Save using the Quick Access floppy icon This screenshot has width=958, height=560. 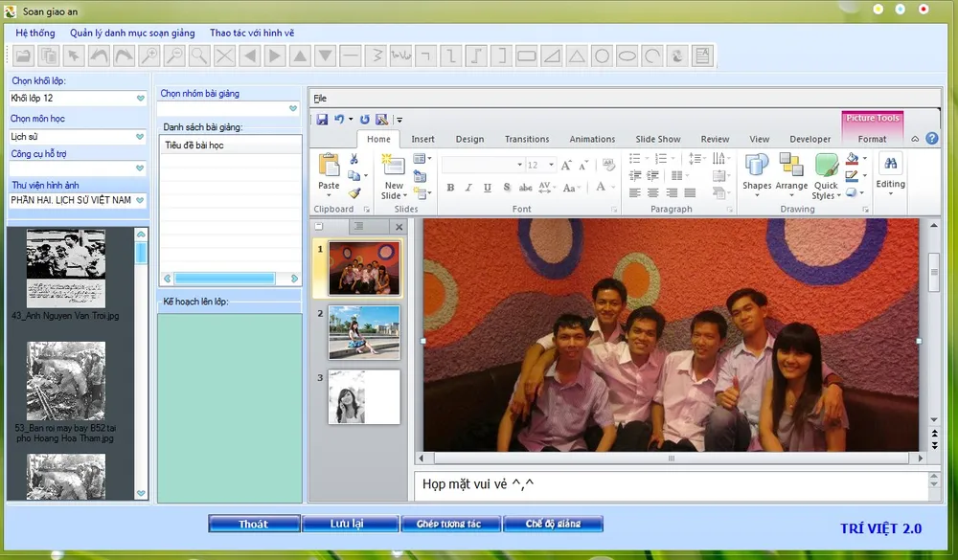click(x=323, y=120)
